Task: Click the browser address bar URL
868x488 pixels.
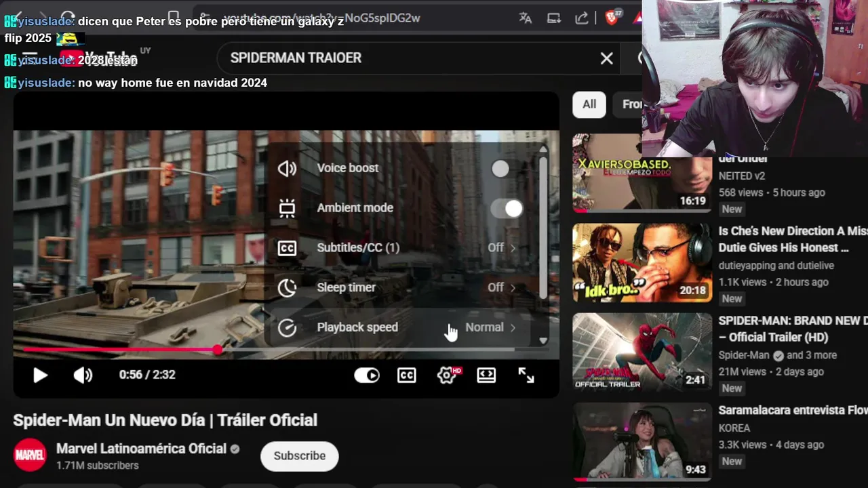Action: coord(321,18)
